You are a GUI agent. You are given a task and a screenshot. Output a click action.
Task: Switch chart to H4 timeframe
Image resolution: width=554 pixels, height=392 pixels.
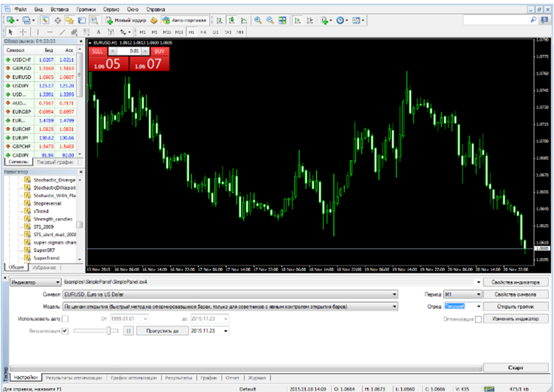tap(204, 31)
